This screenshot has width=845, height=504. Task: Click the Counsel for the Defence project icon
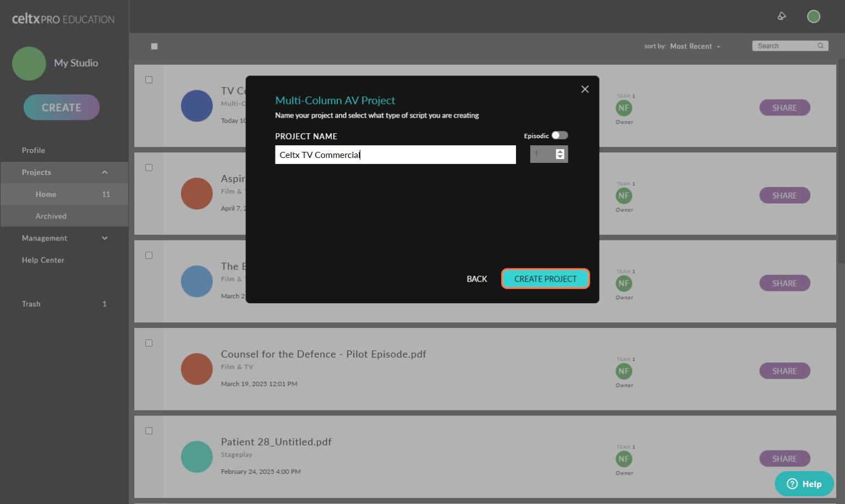[196, 369]
